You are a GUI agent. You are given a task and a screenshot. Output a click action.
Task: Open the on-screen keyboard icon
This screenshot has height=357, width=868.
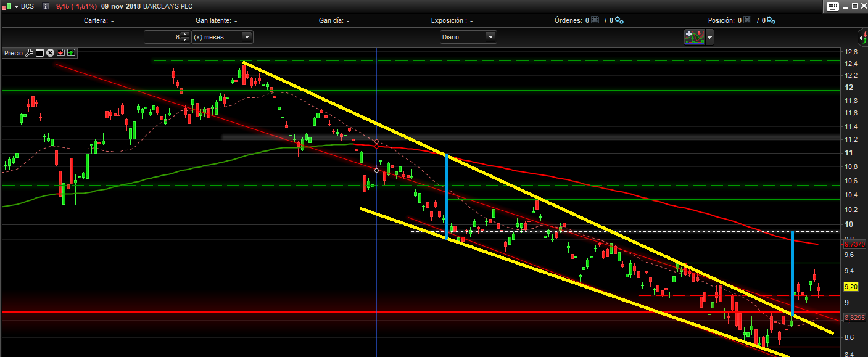[x=833, y=6]
